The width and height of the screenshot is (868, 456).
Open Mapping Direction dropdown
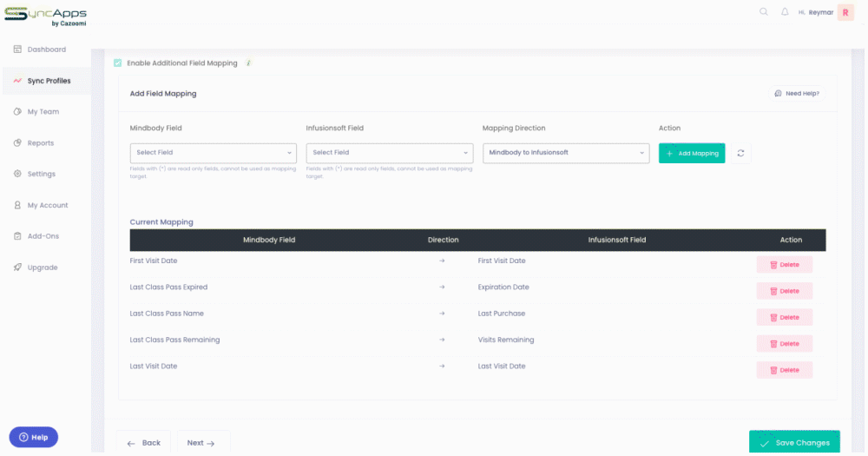click(566, 153)
